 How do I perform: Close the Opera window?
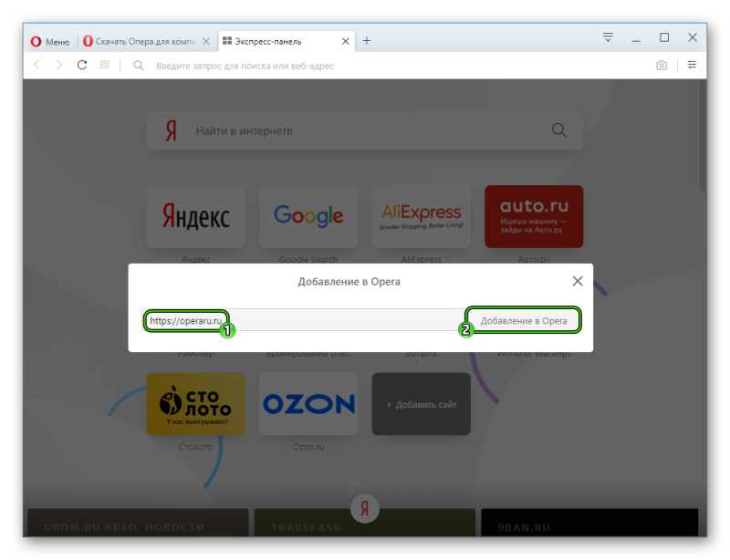point(693,37)
